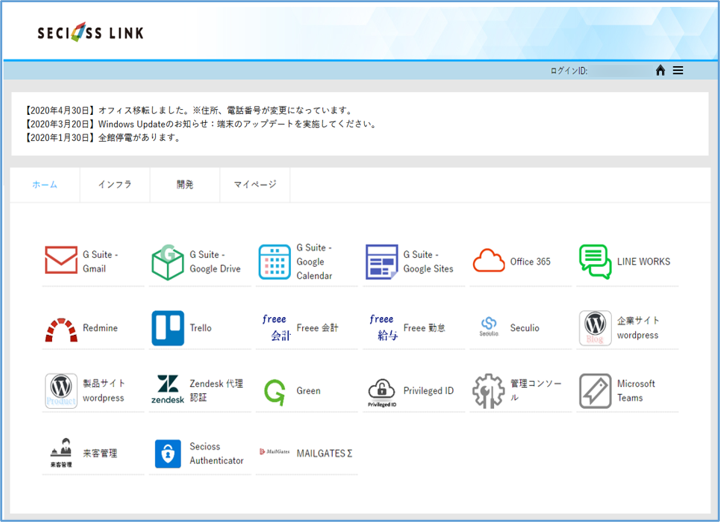
Task: Open the Google Calendar grid icon
Action: point(275,262)
